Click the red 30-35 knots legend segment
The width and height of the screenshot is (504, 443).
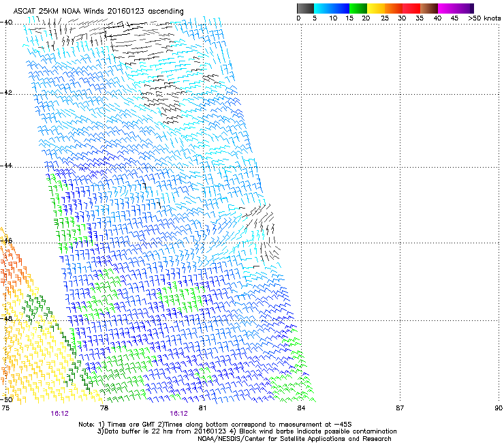411,8
